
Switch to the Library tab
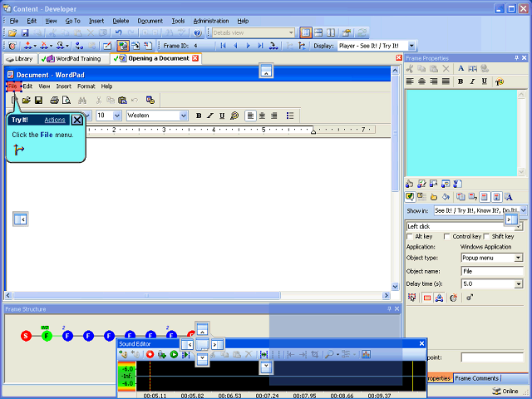click(x=20, y=59)
